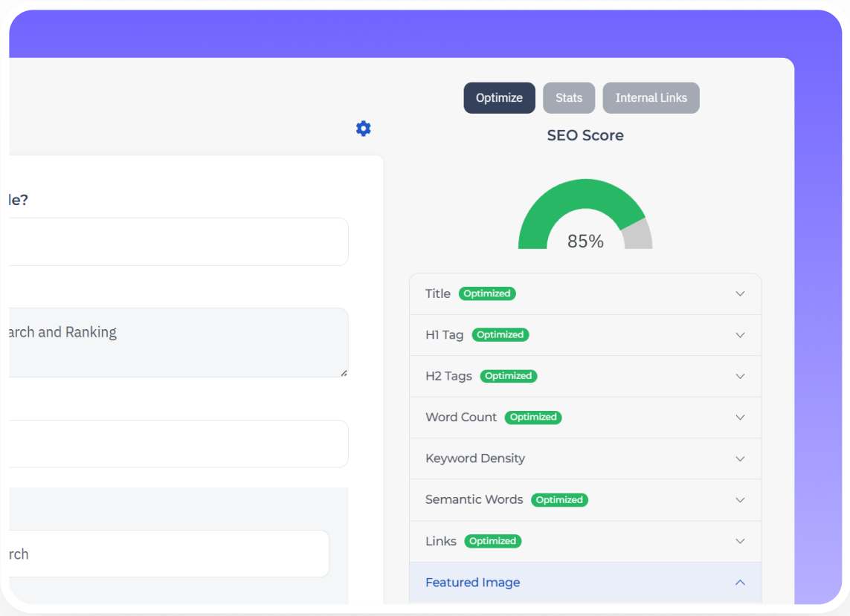Screen dimensions: 850x616
Task: Switch to the Optimize tab
Action: pyautogui.click(x=499, y=98)
